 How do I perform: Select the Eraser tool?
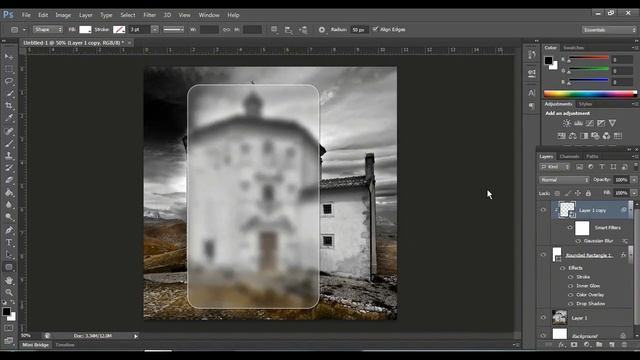pyautogui.click(x=9, y=180)
